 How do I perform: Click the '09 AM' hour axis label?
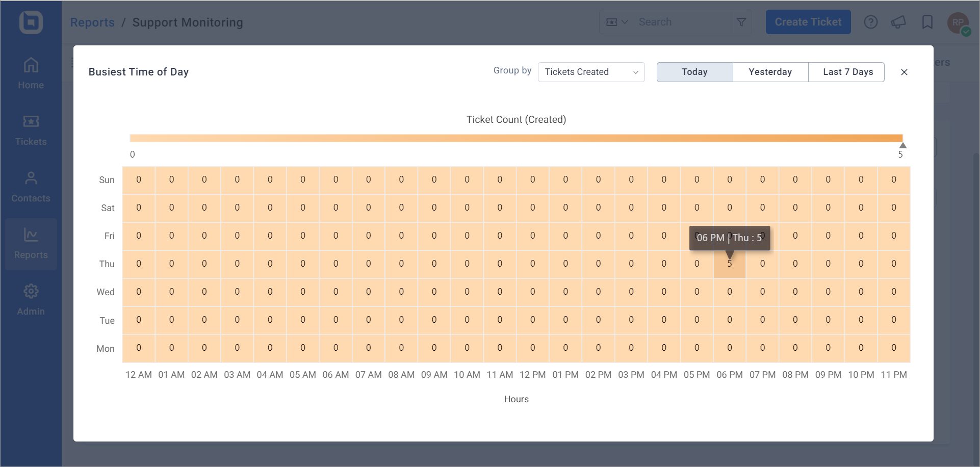[x=434, y=375]
